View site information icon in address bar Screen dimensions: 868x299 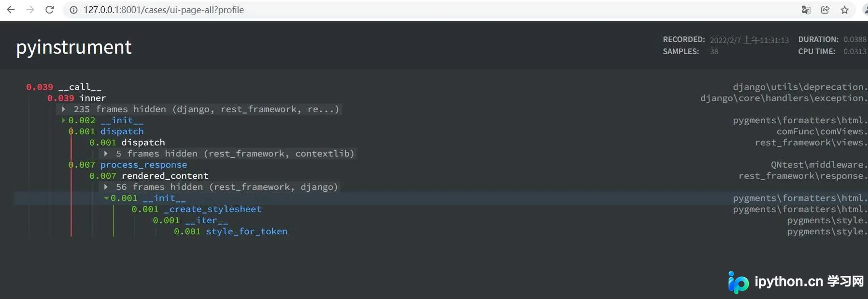coord(74,10)
